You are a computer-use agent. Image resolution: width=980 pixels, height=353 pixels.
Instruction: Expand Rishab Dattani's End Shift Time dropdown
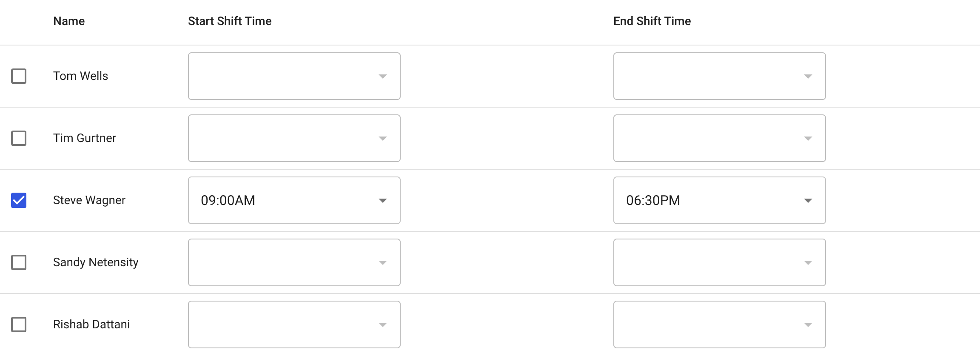coord(719,325)
